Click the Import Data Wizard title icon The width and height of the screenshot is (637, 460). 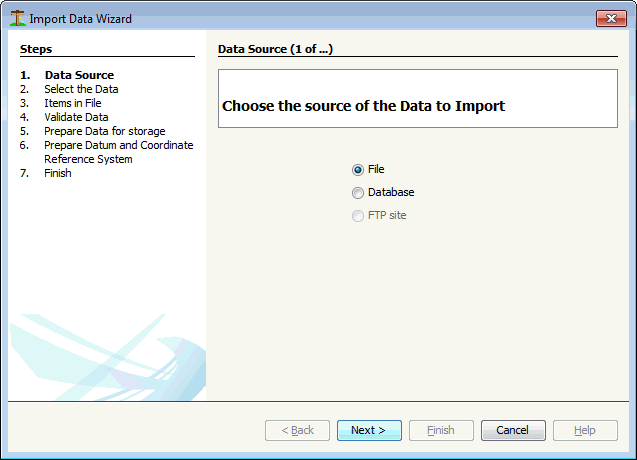[17, 19]
